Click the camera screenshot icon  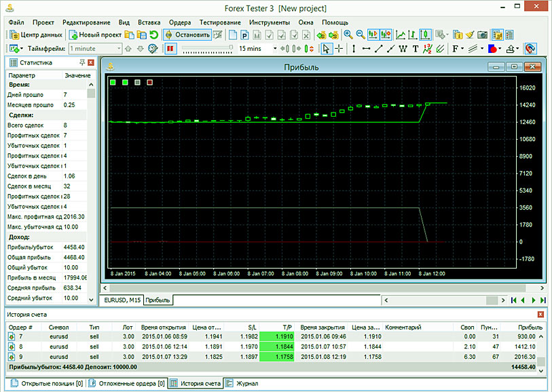coord(481,35)
